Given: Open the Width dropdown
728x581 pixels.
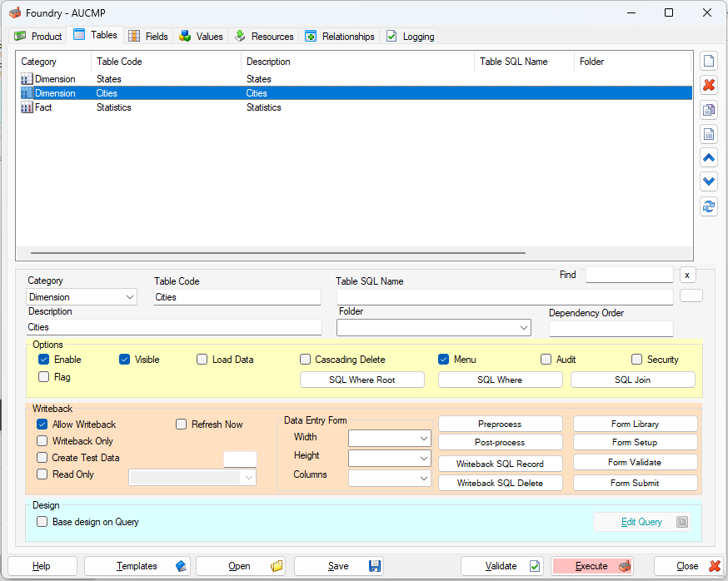Looking at the screenshot, I should [390, 438].
